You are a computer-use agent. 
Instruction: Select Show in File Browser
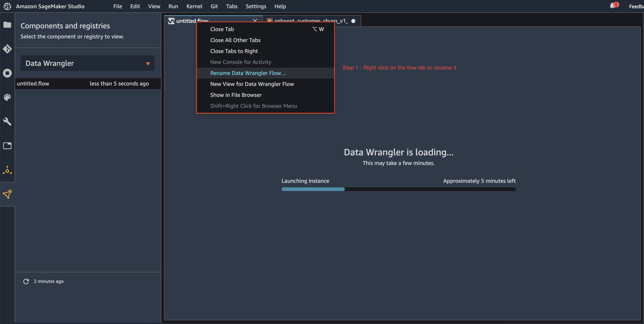266,95
